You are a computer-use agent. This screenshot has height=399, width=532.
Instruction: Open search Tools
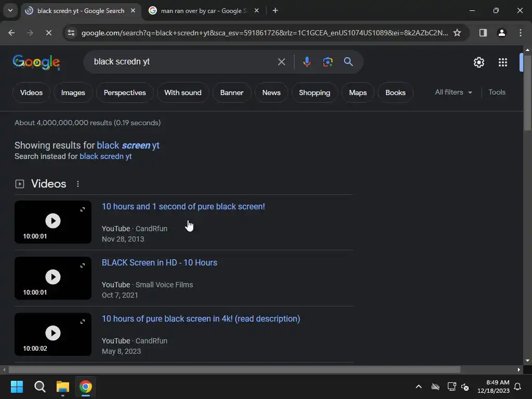(497, 92)
